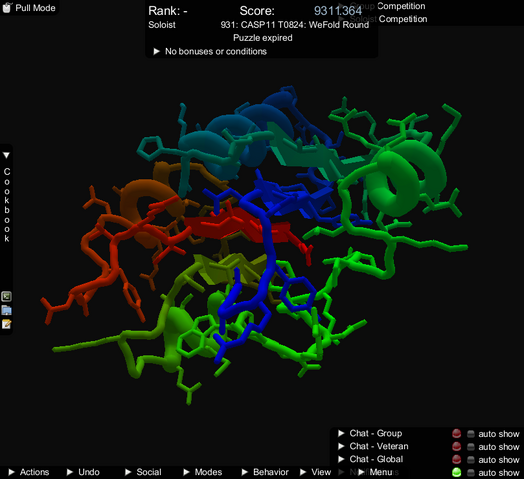This screenshot has height=479, width=524.
Task: Open the View menu
Action: (315, 472)
